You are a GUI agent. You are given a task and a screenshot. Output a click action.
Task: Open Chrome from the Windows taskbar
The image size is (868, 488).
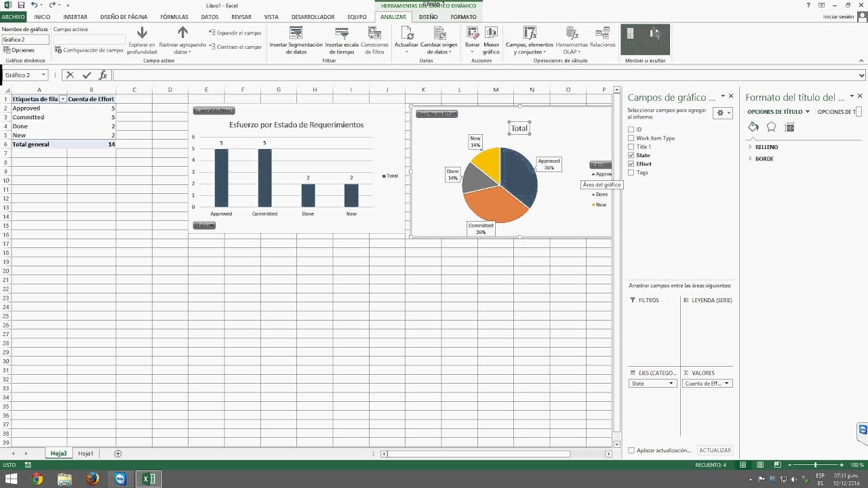pos(37,479)
